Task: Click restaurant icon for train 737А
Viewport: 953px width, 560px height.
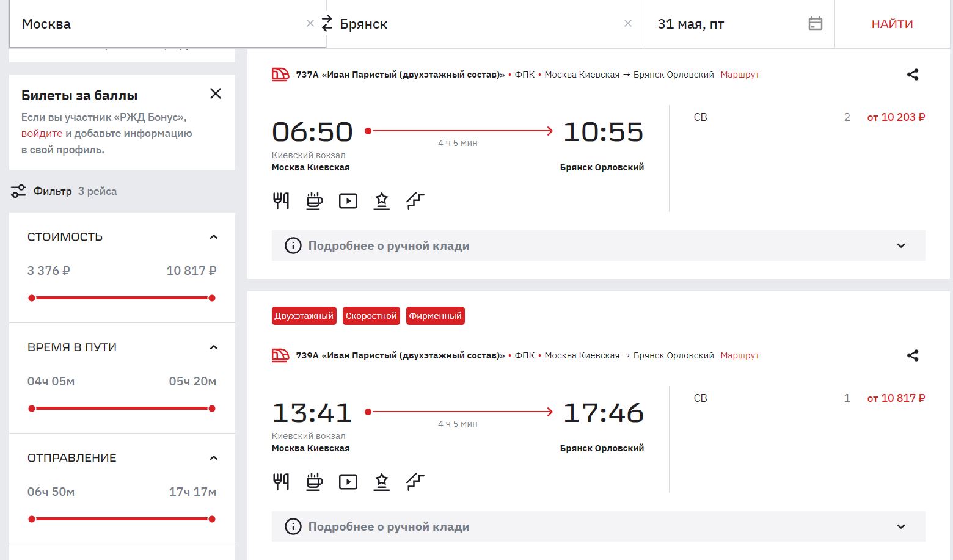Action: click(281, 201)
